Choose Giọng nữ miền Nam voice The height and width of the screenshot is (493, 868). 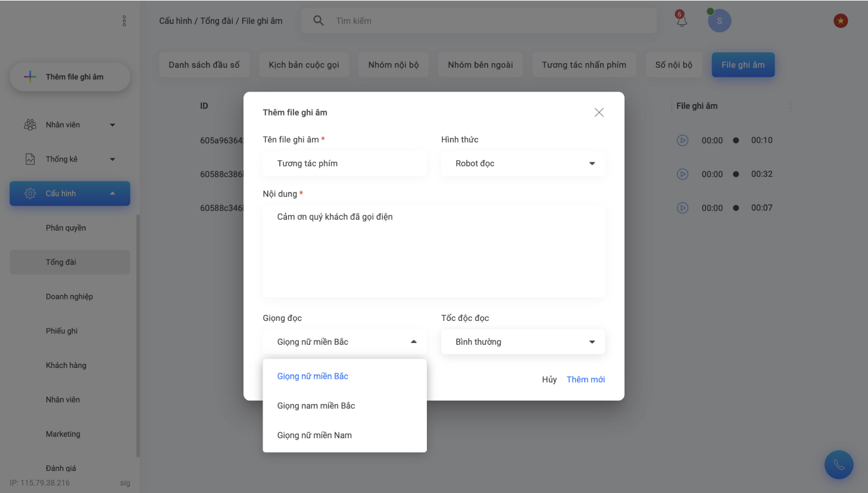point(314,435)
